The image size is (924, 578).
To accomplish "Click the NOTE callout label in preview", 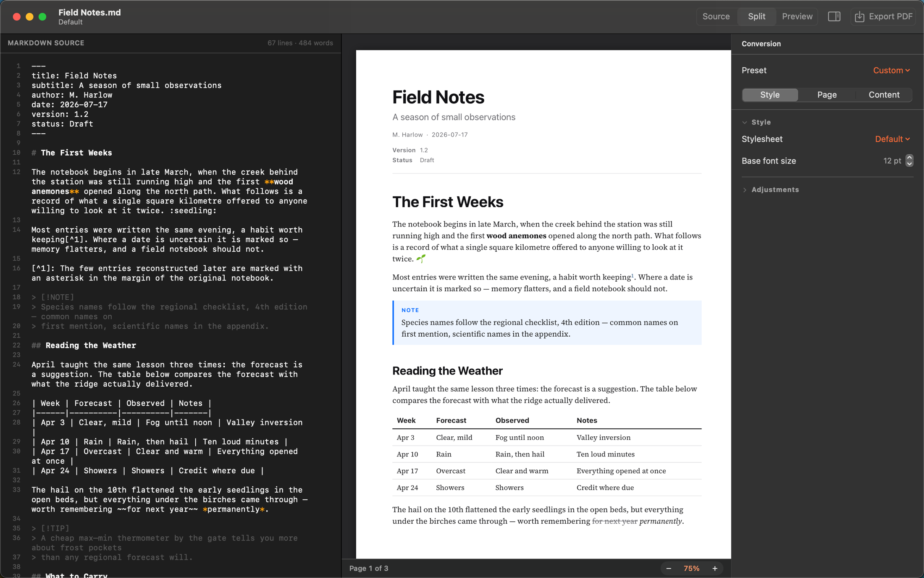I will [x=410, y=310].
